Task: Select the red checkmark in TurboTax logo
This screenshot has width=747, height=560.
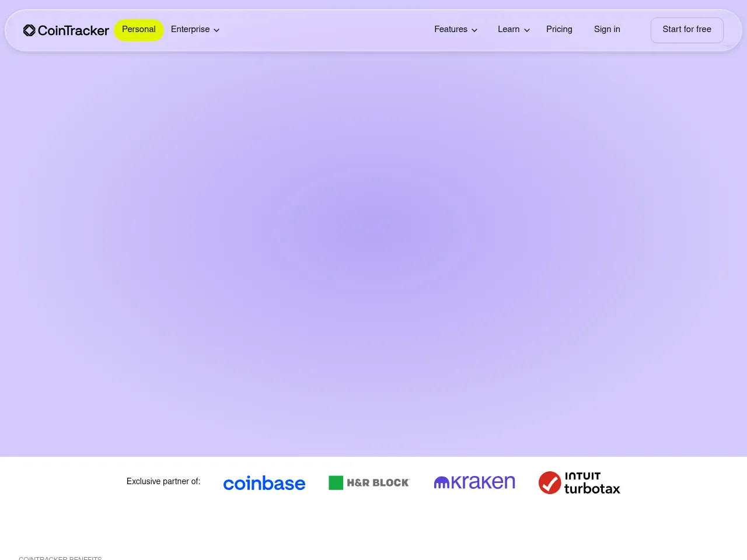Action: [x=549, y=482]
